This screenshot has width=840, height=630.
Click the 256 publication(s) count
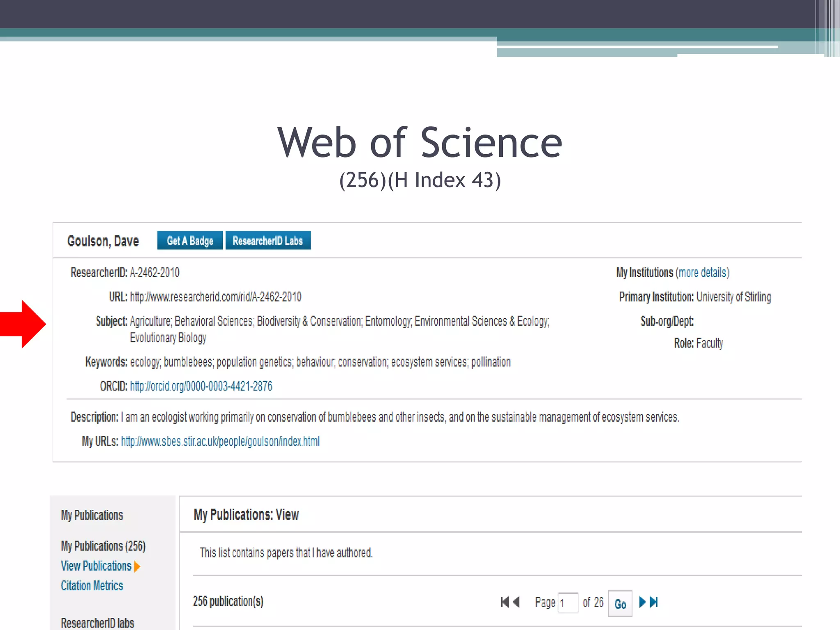point(228,601)
